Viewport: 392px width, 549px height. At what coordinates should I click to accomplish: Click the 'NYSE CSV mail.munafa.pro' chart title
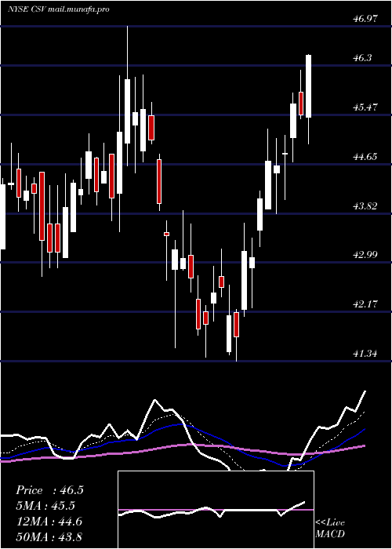click(x=59, y=9)
